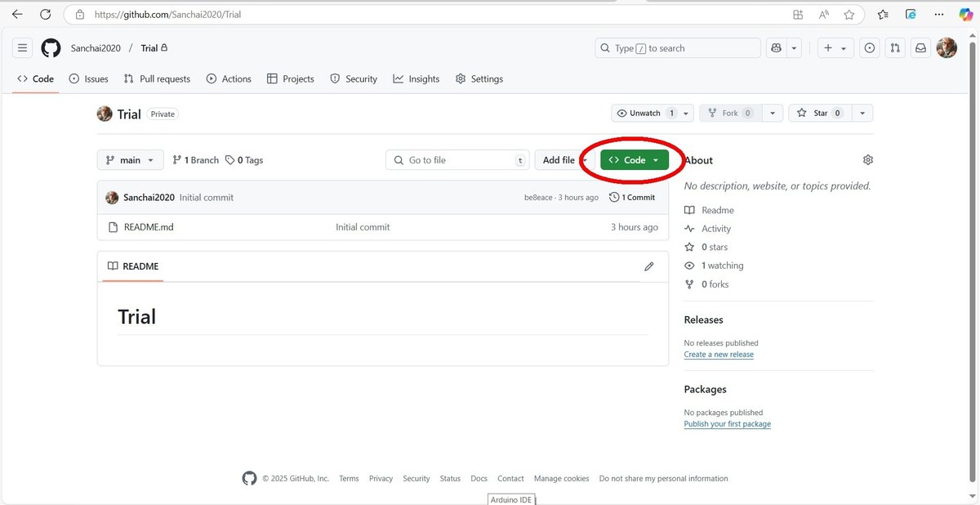Image resolution: width=980 pixels, height=505 pixels.
Task: Open the Security tab
Action: pyautogui.click(x=354, y=78)
